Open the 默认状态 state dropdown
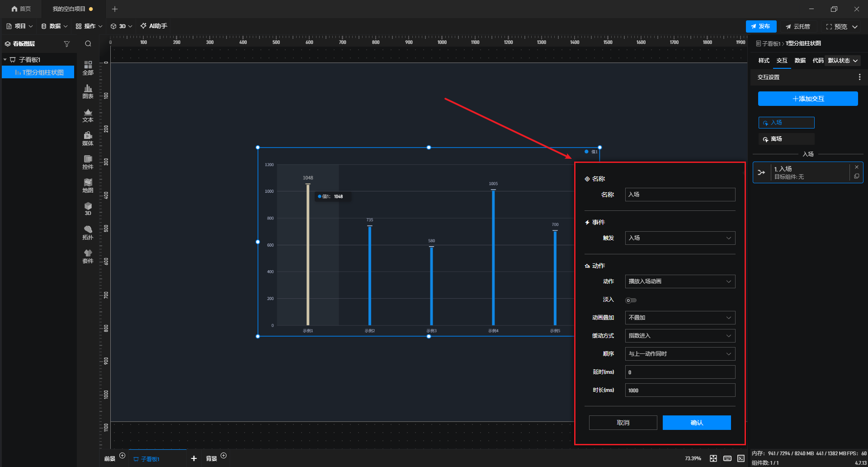 click(843, 61)
